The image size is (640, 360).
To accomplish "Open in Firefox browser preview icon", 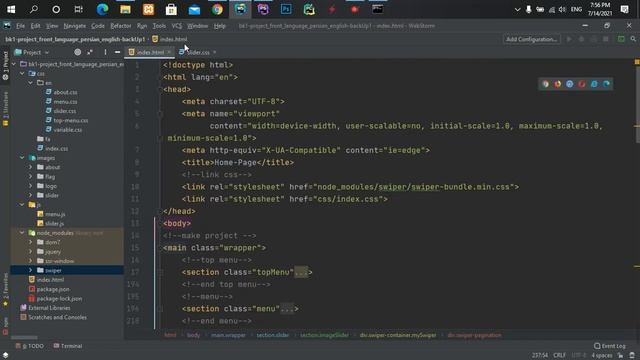I will 558,84.
